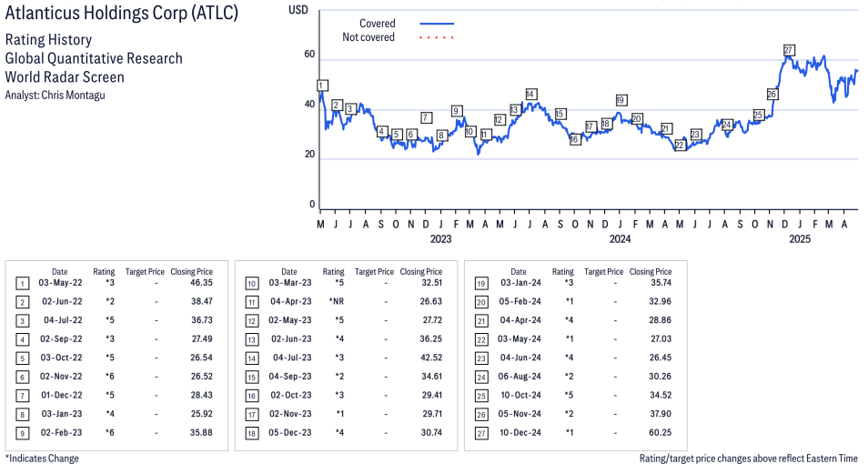Click the Analyst: Chris Montagu text

55,95
